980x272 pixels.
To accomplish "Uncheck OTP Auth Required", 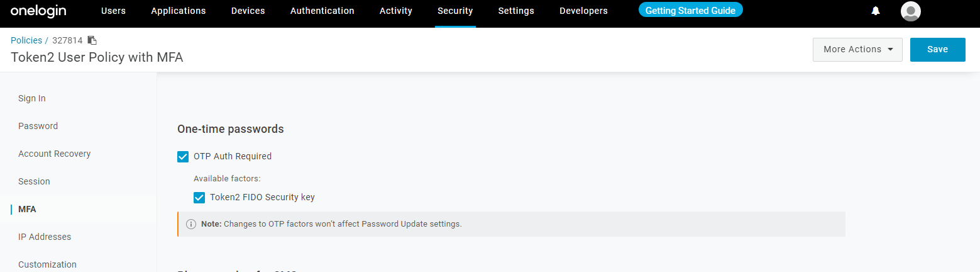I will coord(183,157).
